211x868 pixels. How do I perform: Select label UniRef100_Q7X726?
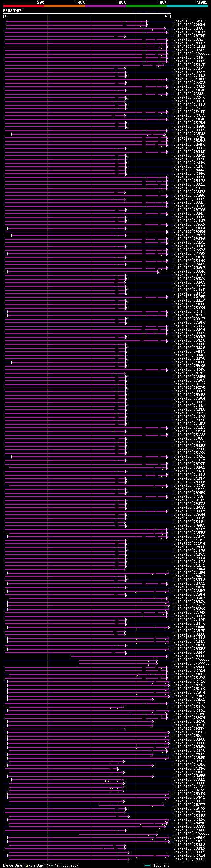(190, 681)
